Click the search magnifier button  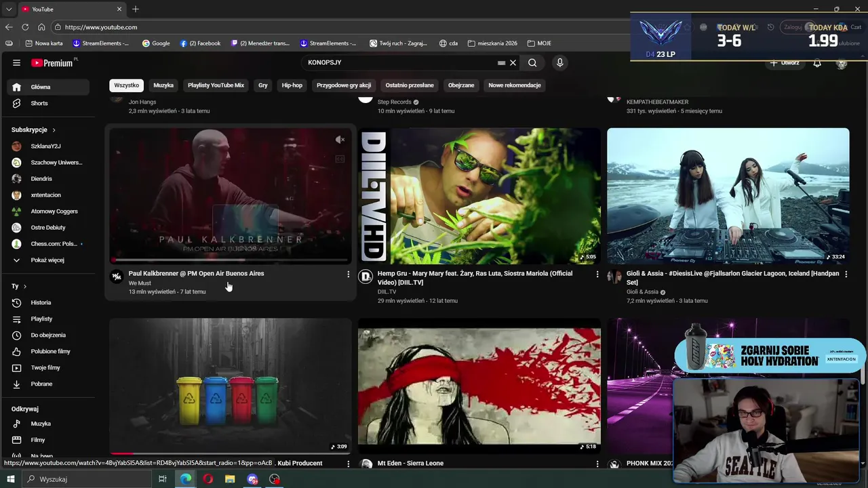pyautogui.click(x=532, y=62)
